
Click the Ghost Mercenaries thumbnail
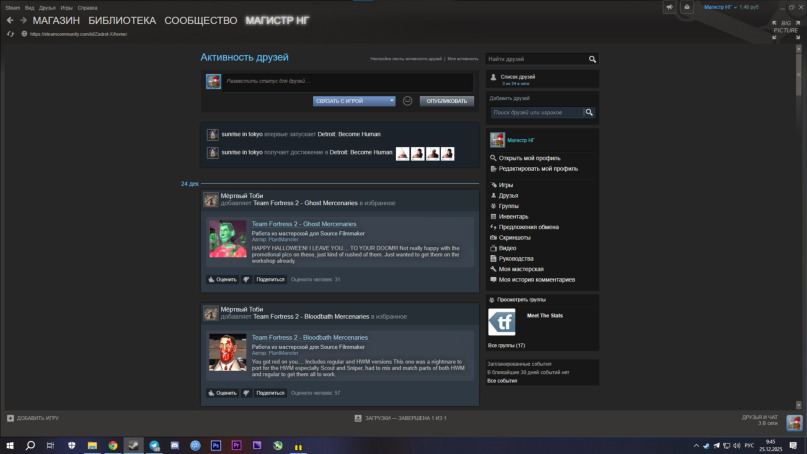click(x=227, y=239)
